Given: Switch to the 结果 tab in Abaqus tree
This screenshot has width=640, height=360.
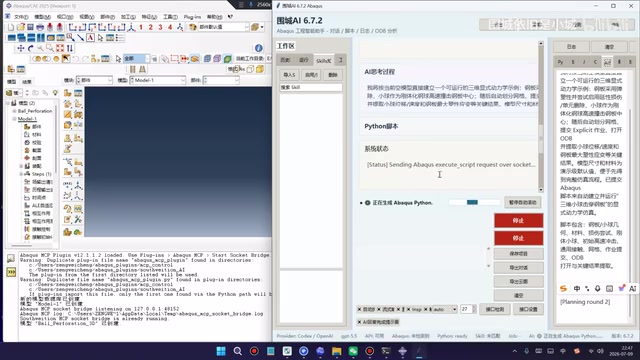Looking at the screenshot, I should tap(27, 82).
